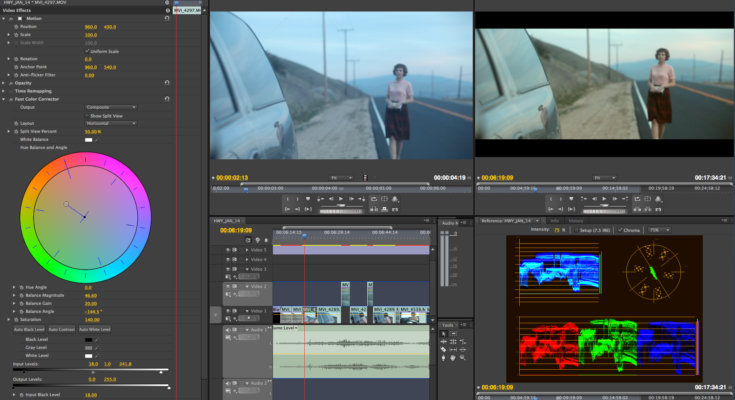Enable the Show Split View checkbox
The image size is (735, 400).
(87, 115)
